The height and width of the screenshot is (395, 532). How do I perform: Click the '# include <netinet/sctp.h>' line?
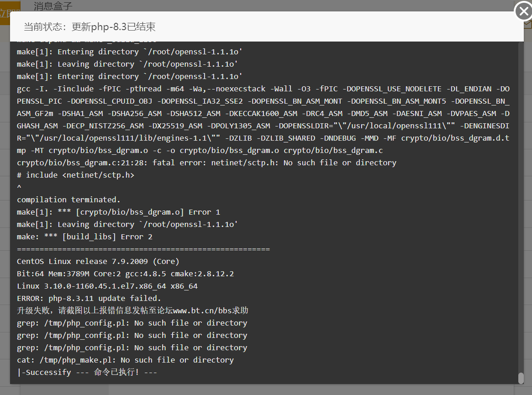(x=76, y=175)
